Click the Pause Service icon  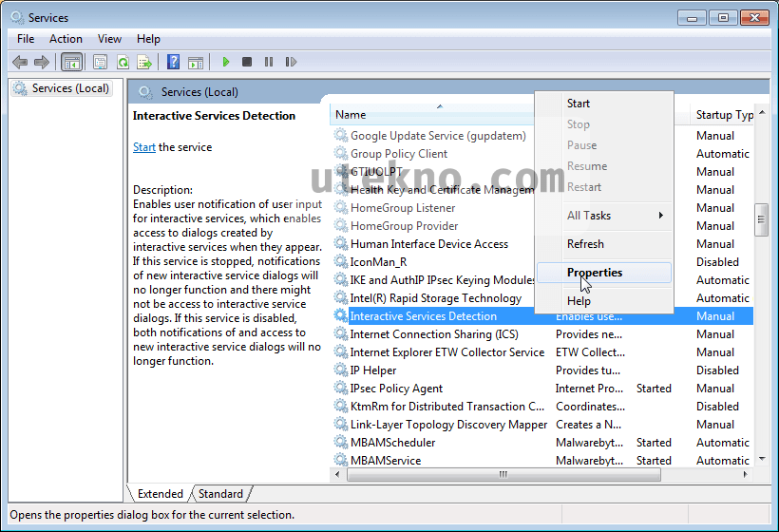point(269,62)
